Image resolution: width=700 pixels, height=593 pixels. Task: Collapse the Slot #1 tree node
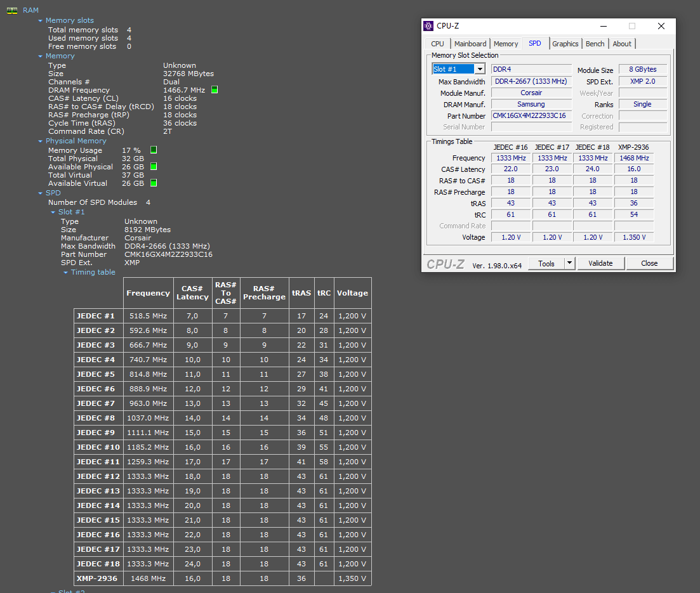[x=53, y=212]
